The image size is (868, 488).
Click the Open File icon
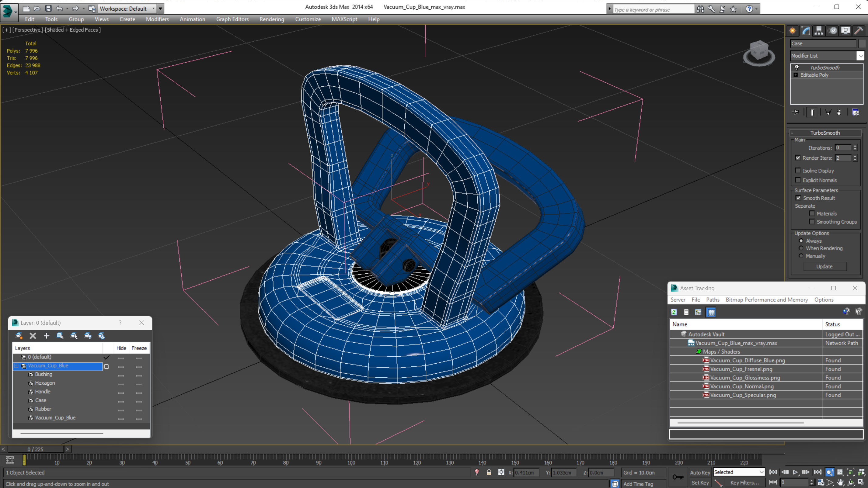[x=37, y=9]
